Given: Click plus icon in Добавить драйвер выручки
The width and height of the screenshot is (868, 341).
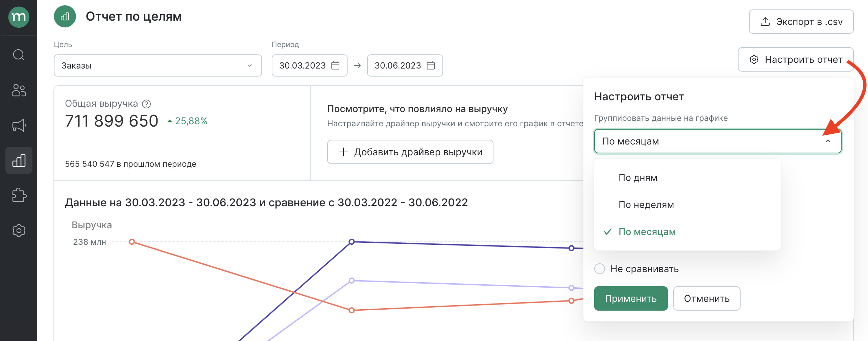Looking at the screenshot, I should pos(343,152).
